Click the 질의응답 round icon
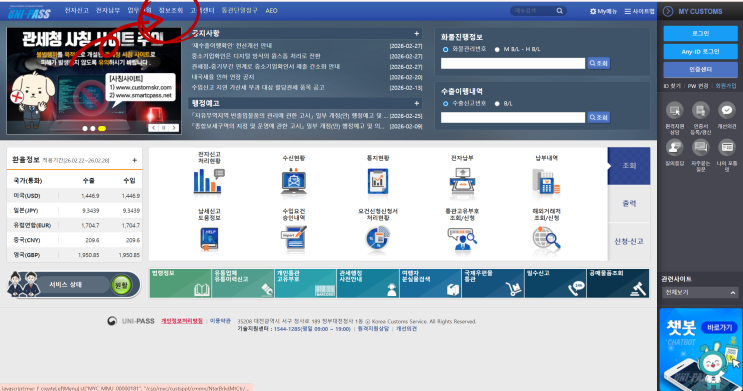This screenshot has width=743, height=391. 674,148
